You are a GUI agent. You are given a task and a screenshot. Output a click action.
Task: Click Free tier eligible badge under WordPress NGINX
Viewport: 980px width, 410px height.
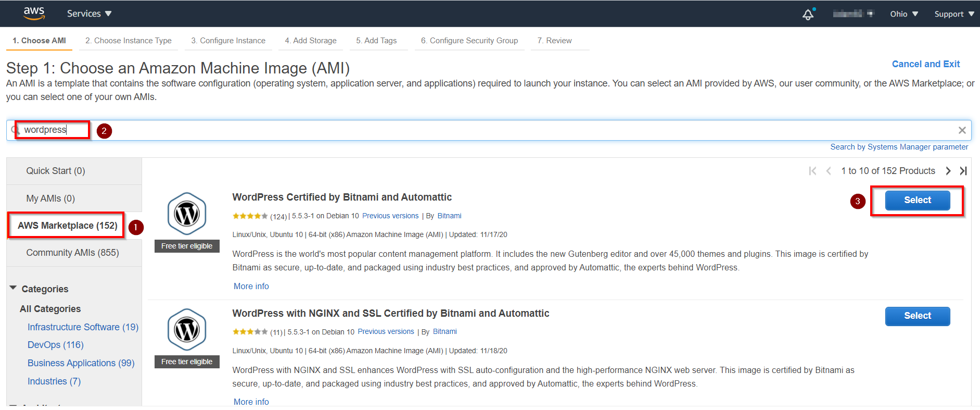click(187, 362)
